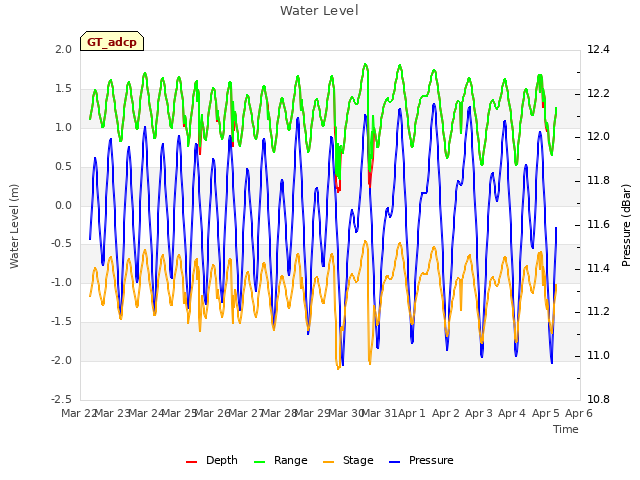Screen dimensions: 640x480
Task: Click the 10.8 pressure tick label
Action: (x=598, y=399)
